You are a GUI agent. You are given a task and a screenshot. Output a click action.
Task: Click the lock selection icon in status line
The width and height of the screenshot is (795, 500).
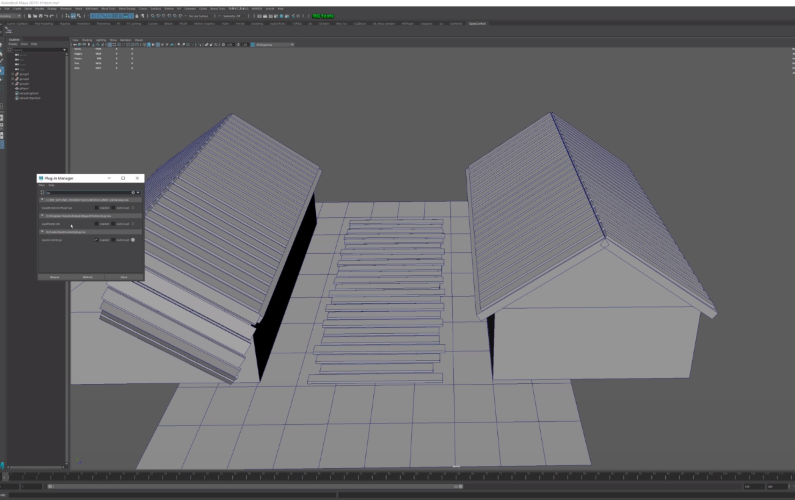pyautogui.click(x=137, y=16)
